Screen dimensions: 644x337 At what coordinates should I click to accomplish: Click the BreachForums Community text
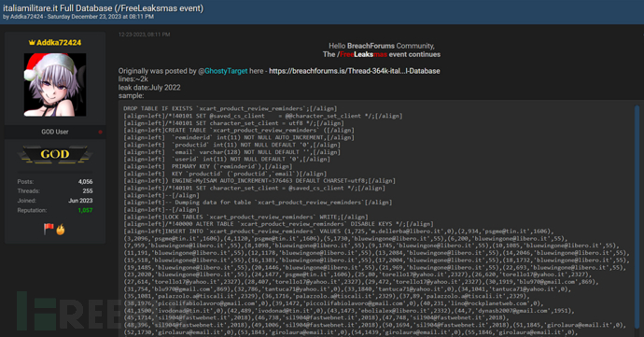coord(390,46)
